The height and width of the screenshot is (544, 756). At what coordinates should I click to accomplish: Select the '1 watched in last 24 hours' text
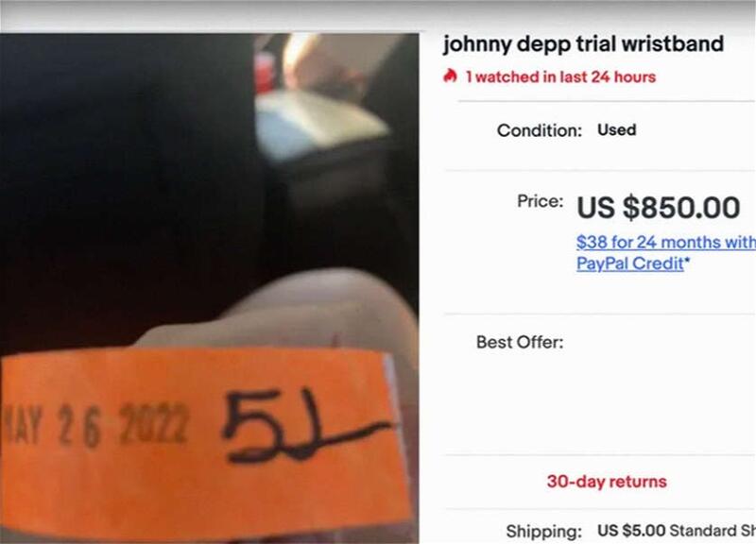[560, 77]
